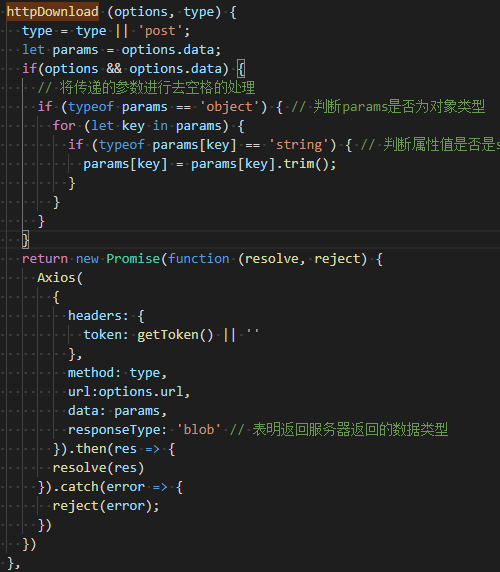
Task: Click the 'Axios(' call
Action: (60, 278)
